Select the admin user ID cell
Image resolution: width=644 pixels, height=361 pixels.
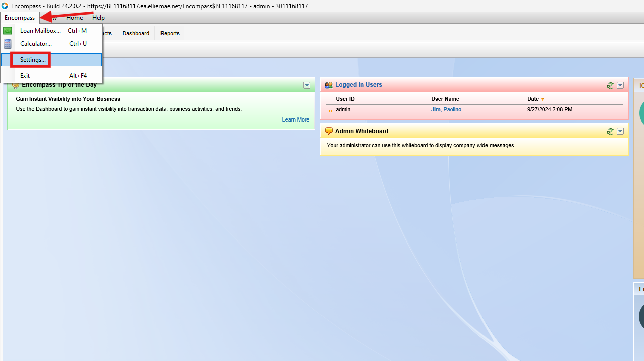click(343, 109)
